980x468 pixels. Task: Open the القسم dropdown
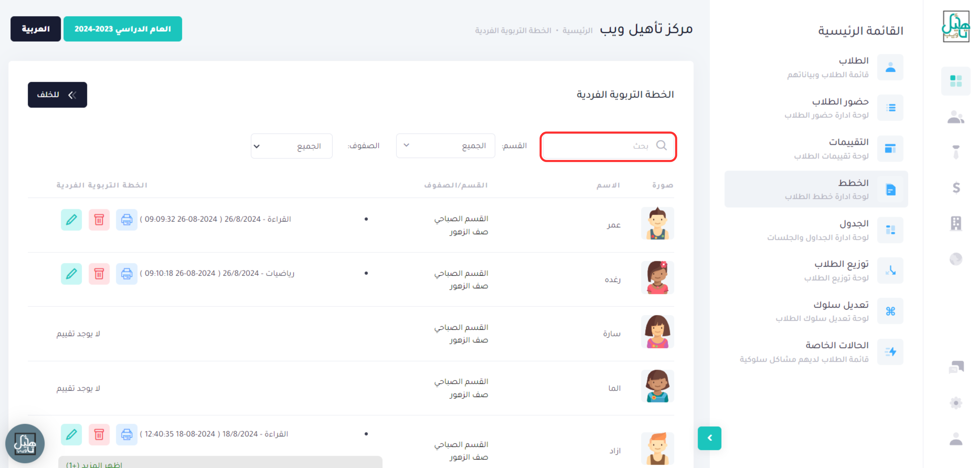tap(445, 146)
